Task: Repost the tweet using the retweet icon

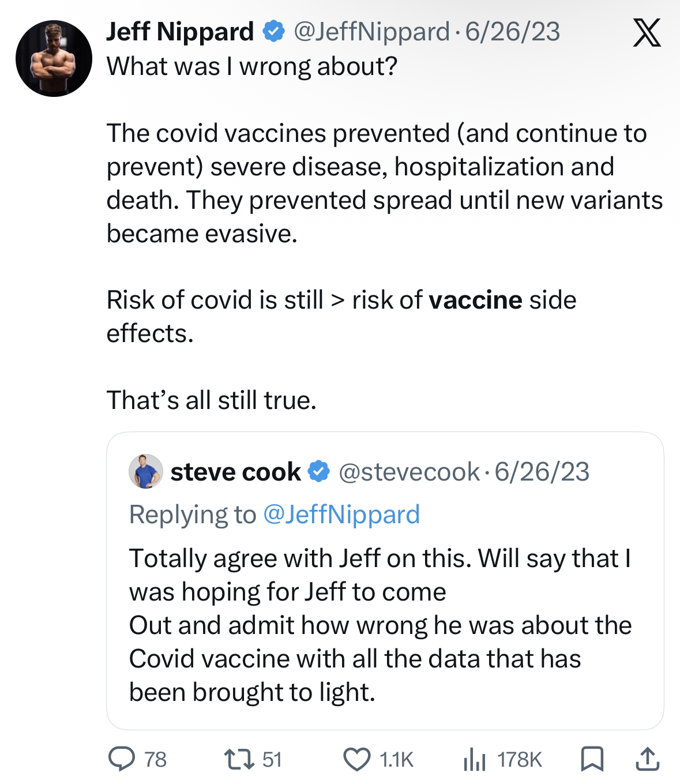Action: tap(240, 759)
